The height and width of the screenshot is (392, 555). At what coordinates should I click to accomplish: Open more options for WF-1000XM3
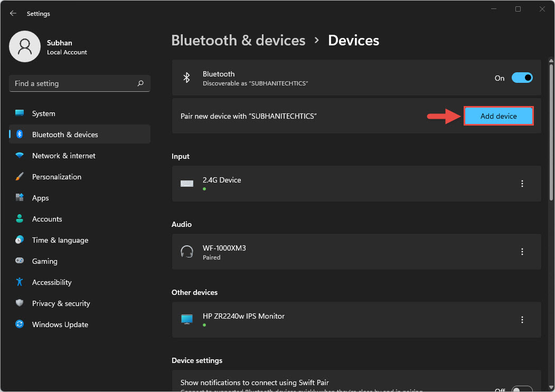click(x=522, y=252)
